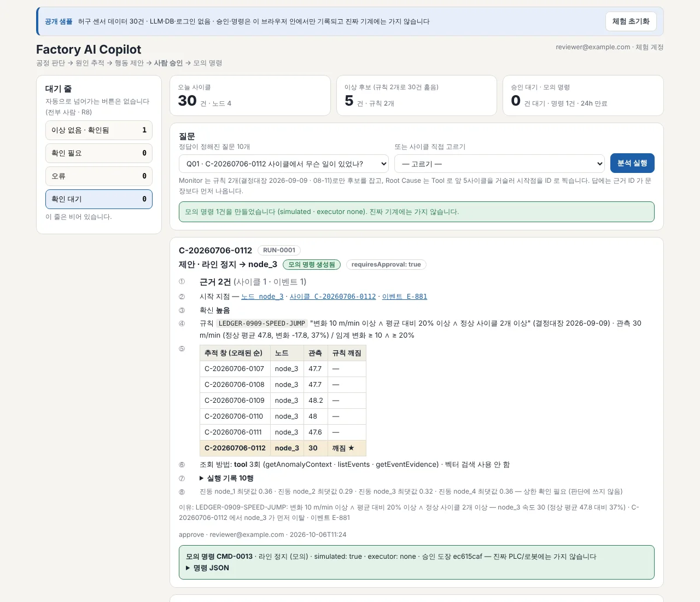Open the '사이클 C-20260706-0112' evidence link
The width and height of the screenshot is (700, 602).
point(332,297)
